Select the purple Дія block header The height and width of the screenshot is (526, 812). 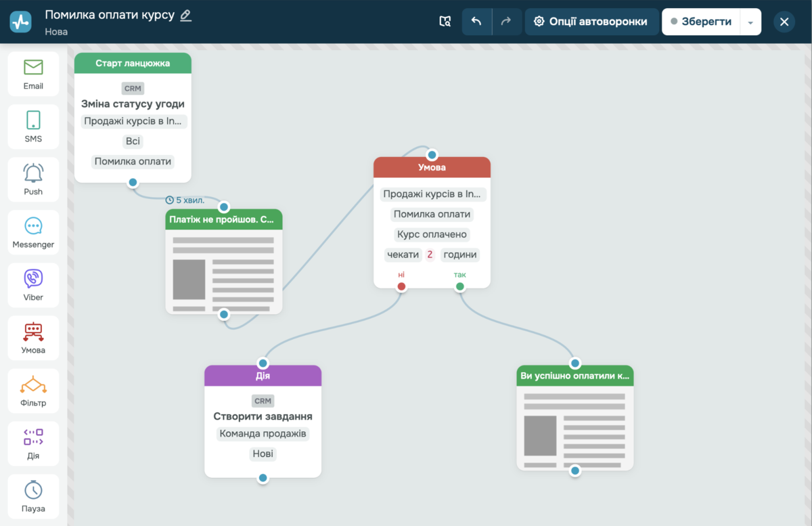pos(263,376)
